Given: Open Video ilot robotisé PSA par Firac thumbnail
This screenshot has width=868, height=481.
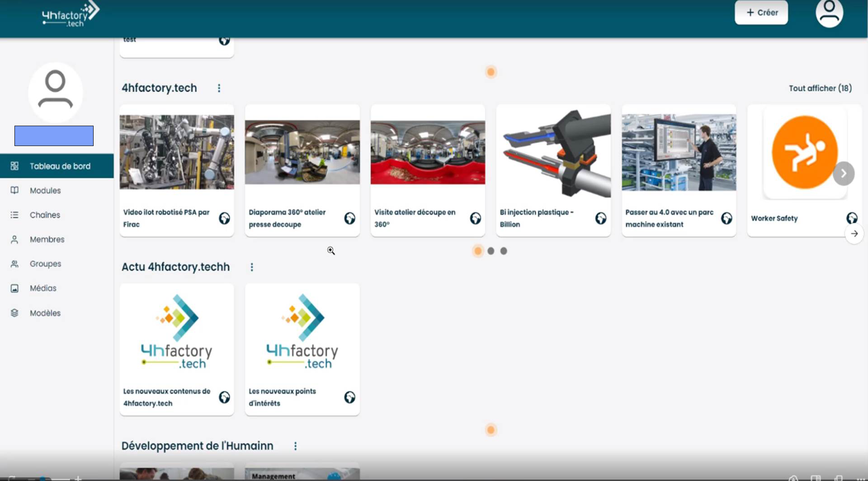Looking at the screenshot, I should click(177, 152).
